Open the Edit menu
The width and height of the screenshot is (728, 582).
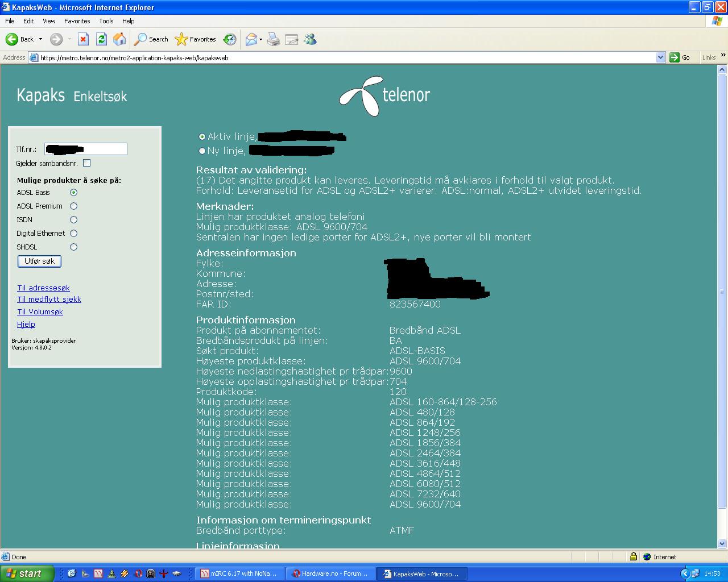pyautogui.click(x=28, y=21)
